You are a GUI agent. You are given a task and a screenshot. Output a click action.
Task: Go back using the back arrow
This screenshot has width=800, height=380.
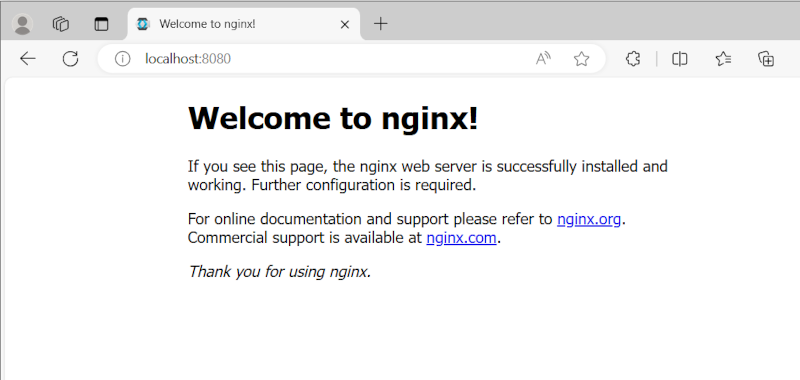[x=28, y=59]
